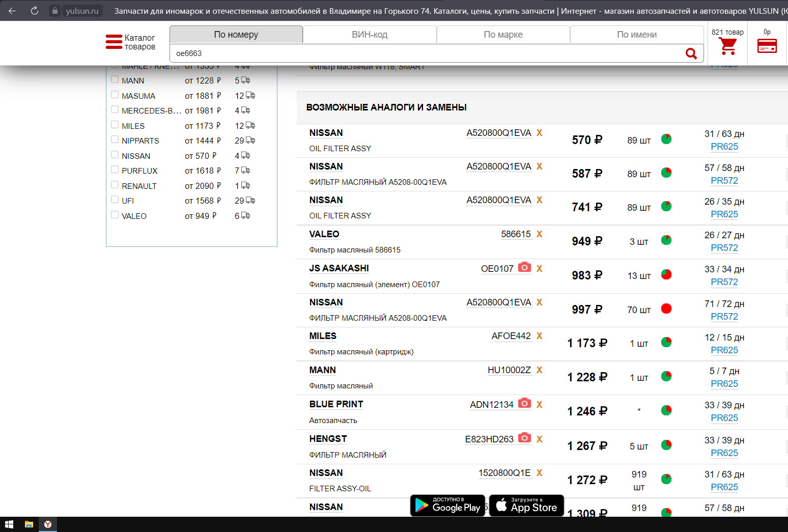Check the NISSAN brand checkbox

click(x=115, y=155)
